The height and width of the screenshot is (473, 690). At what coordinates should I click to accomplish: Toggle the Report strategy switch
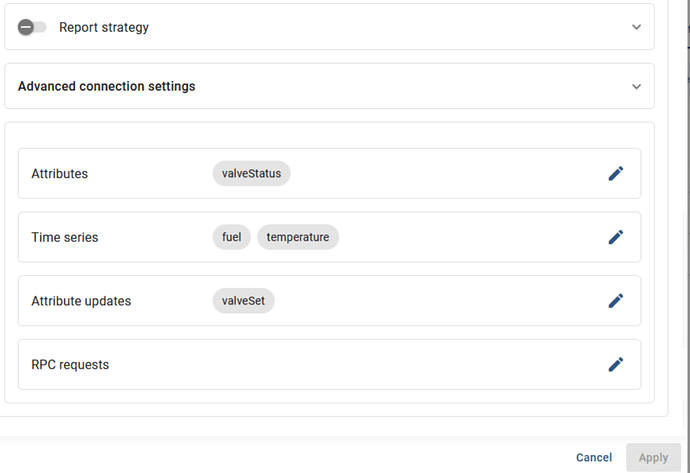click(x=32, y=27)
